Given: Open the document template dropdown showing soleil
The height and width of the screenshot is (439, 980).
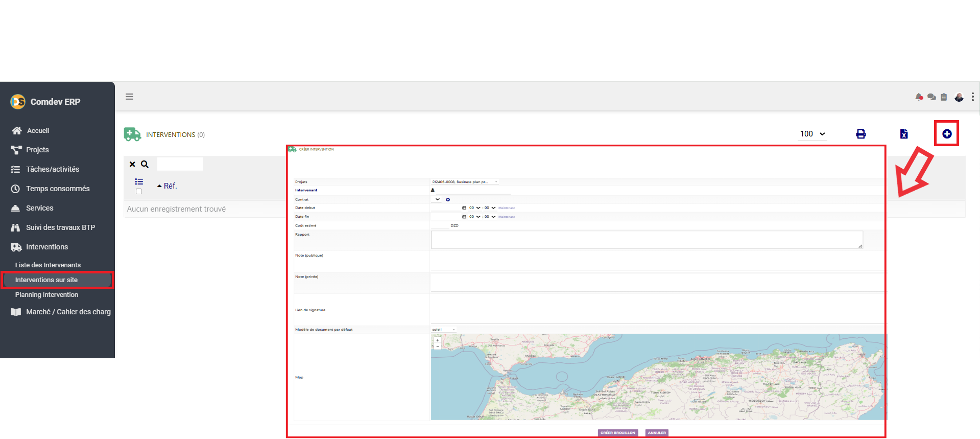Looking at the screenshot, I should (443, 330).
